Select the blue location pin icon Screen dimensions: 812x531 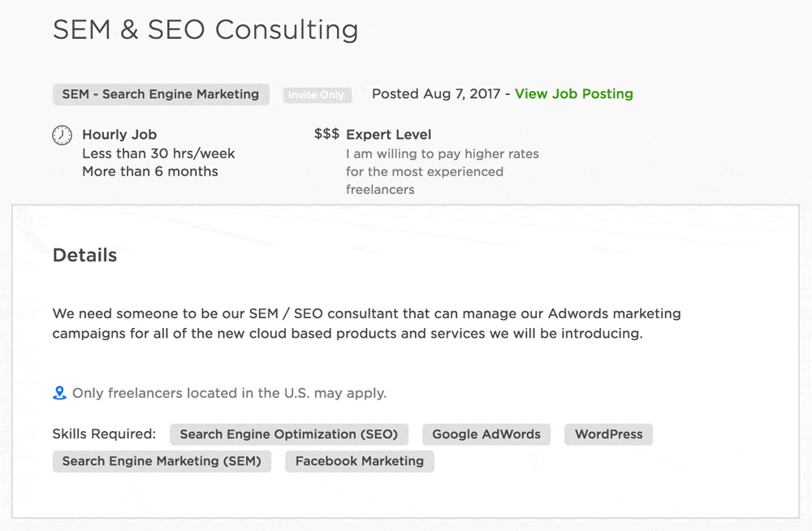[59, 393]
